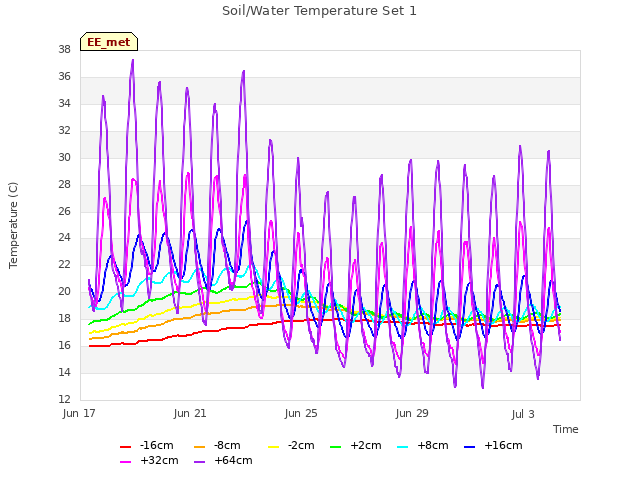
Task: Click the 12 y-axis tick label
Action: click(x=64, y=399)
